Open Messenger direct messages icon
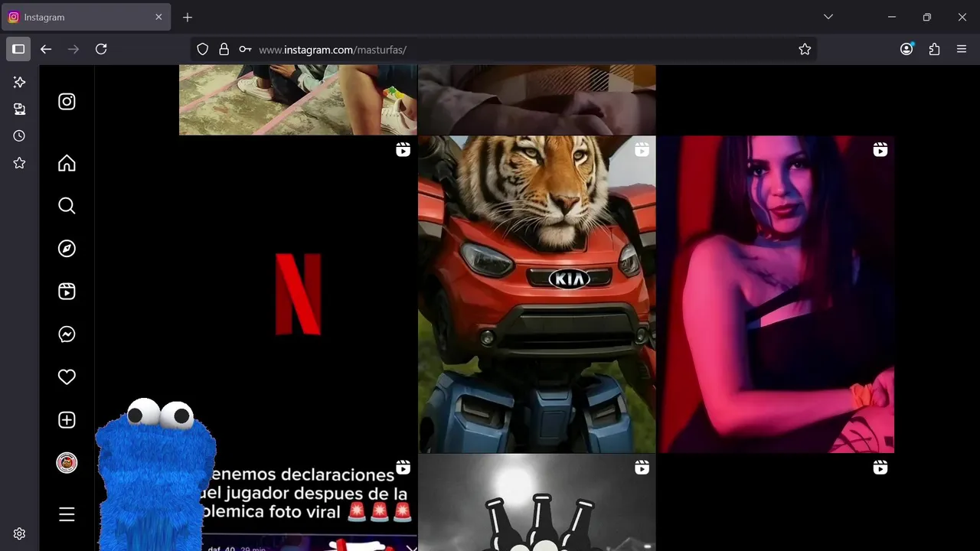980x551 pixels. click(x=67, y=334)
